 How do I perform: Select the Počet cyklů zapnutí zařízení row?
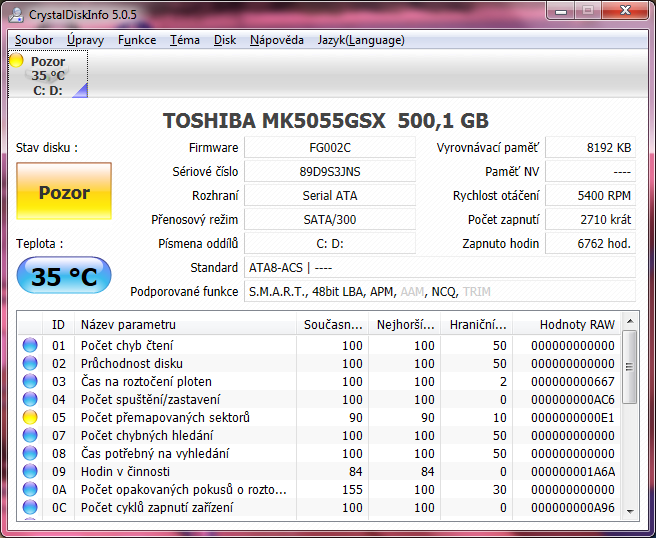click(x=319, y=507)
